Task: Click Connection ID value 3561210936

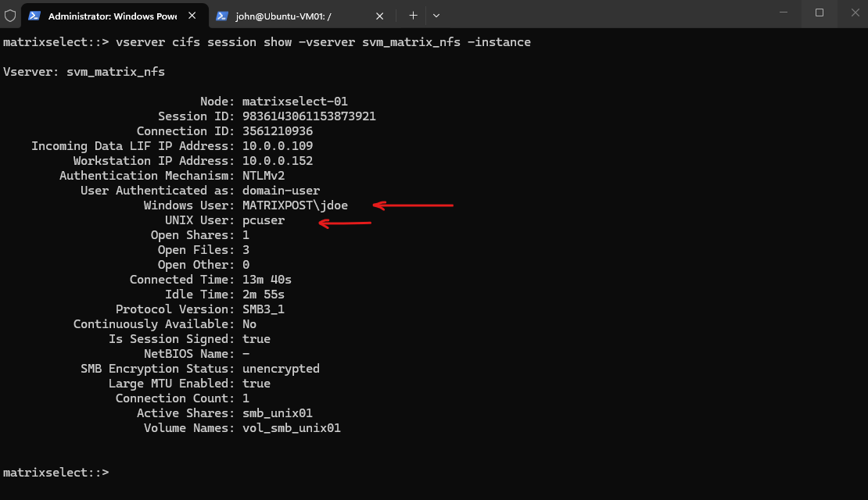Action: click(278, 131)
